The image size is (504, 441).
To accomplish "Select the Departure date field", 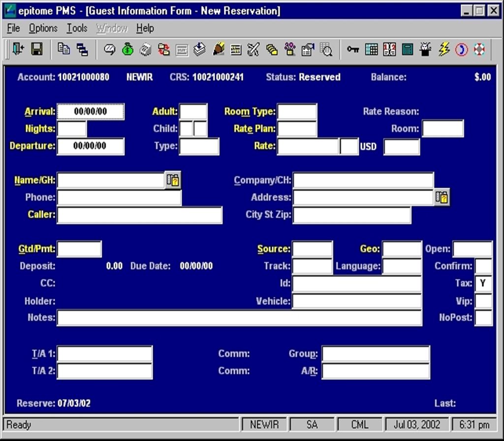I will pos(91,146).
